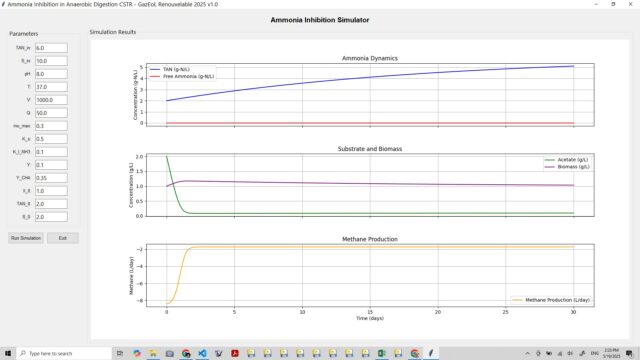Image resolution: width=640 pixels, height=360 pixels.
Task: Edit the TAN_in input field
Action: pyautogui.click(x=51, y=48)
